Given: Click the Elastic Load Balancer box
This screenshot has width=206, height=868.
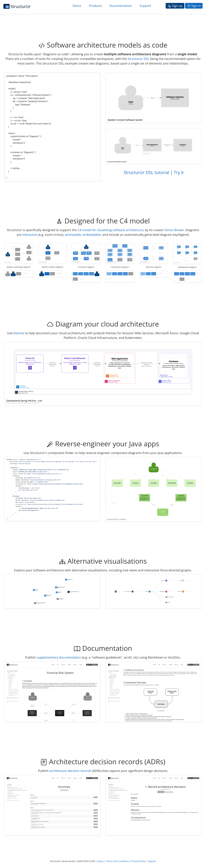Looking at the screenshot, I should coord(75,363).
